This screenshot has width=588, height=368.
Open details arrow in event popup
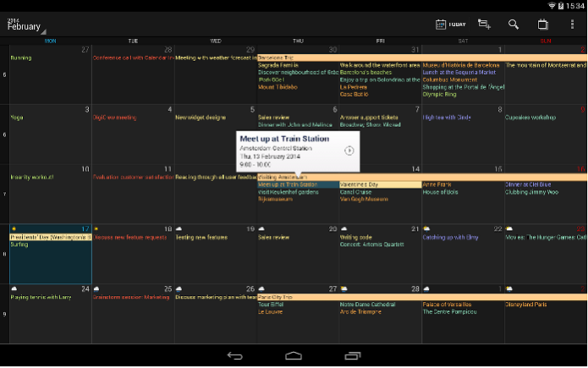[x=349, y=151]
